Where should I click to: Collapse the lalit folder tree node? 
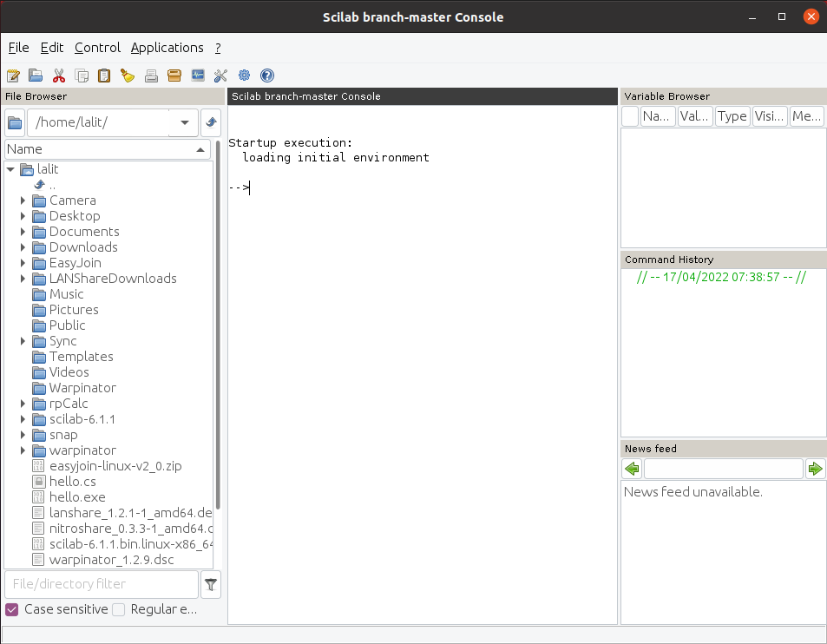10,169
